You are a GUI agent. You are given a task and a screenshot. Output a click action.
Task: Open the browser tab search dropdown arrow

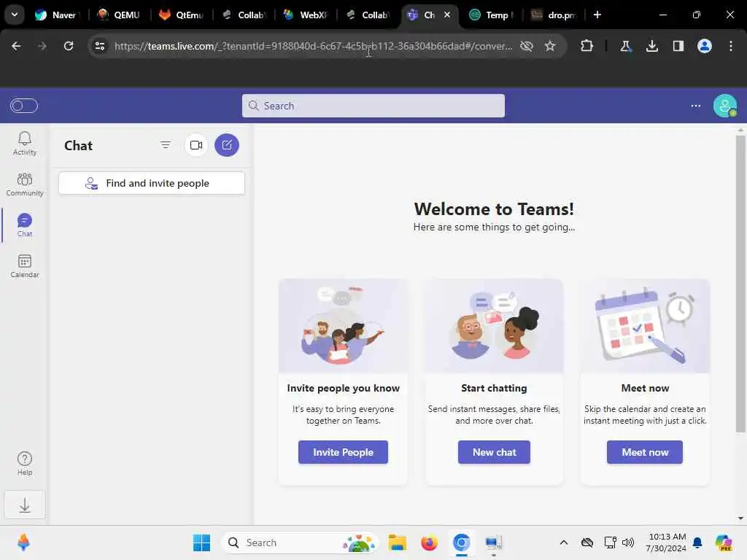pos(15,15)
